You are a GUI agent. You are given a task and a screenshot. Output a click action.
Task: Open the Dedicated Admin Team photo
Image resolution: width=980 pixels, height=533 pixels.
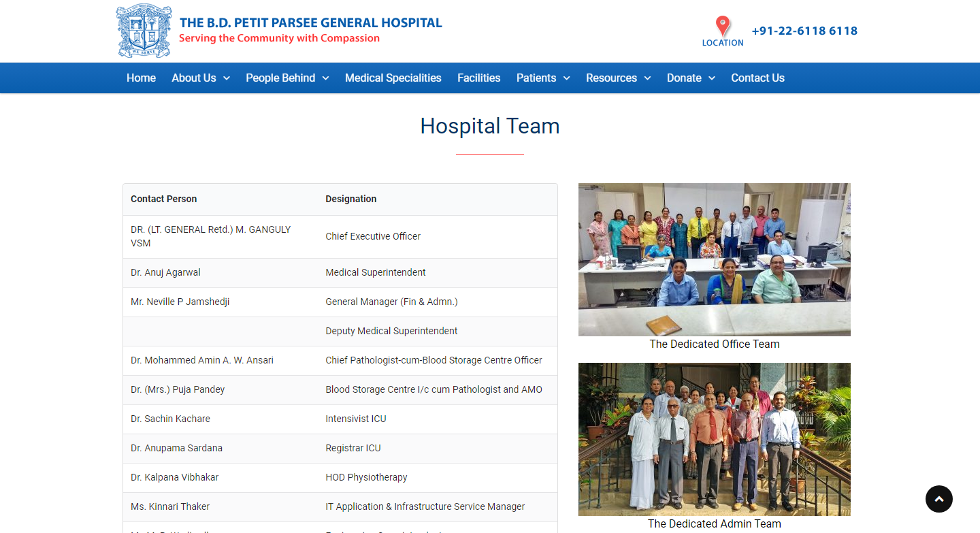tap(715, 439)
